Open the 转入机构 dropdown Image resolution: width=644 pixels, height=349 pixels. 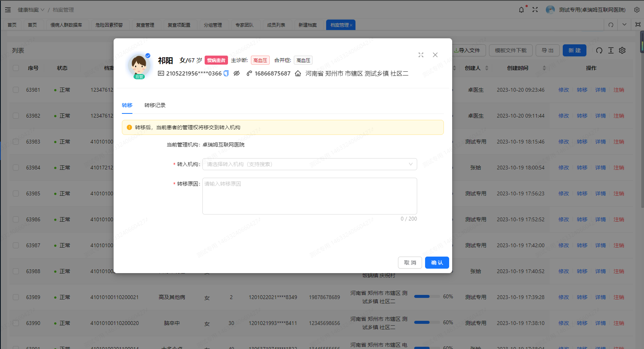coord(310,164)
